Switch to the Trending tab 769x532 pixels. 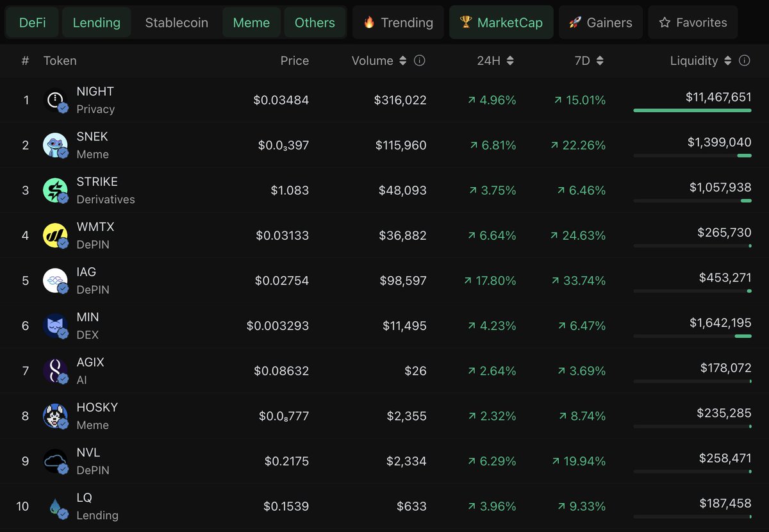coord(398,22)
